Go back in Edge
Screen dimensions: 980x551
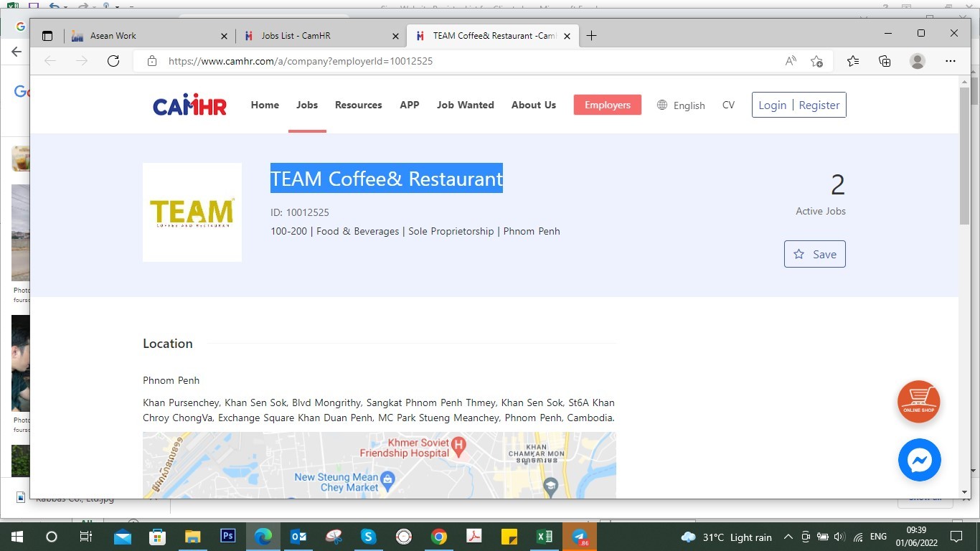click(50, 61)
